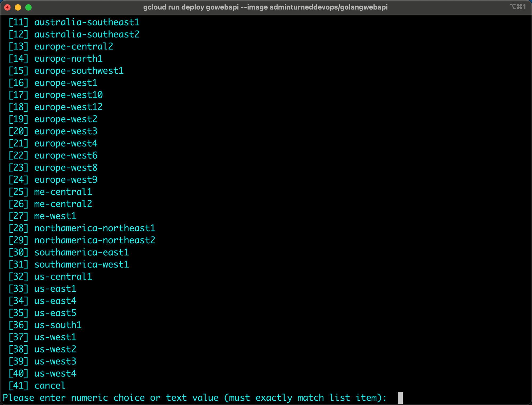
Task: Click the green fullscreen window button
Action: tap(28, 7)
